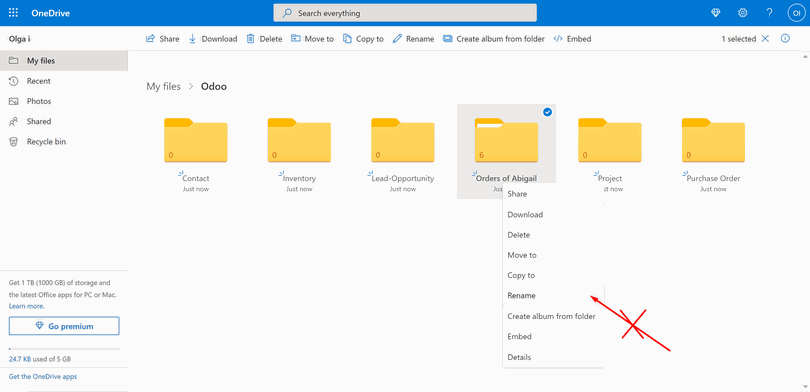Clear the selection with the X icon
This screenshot has width=810, height=392.
click(765, 39)
